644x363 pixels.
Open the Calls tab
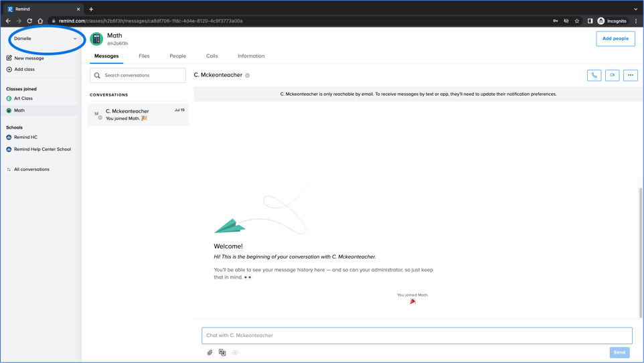pyautogui.click(x=212, y=56)
